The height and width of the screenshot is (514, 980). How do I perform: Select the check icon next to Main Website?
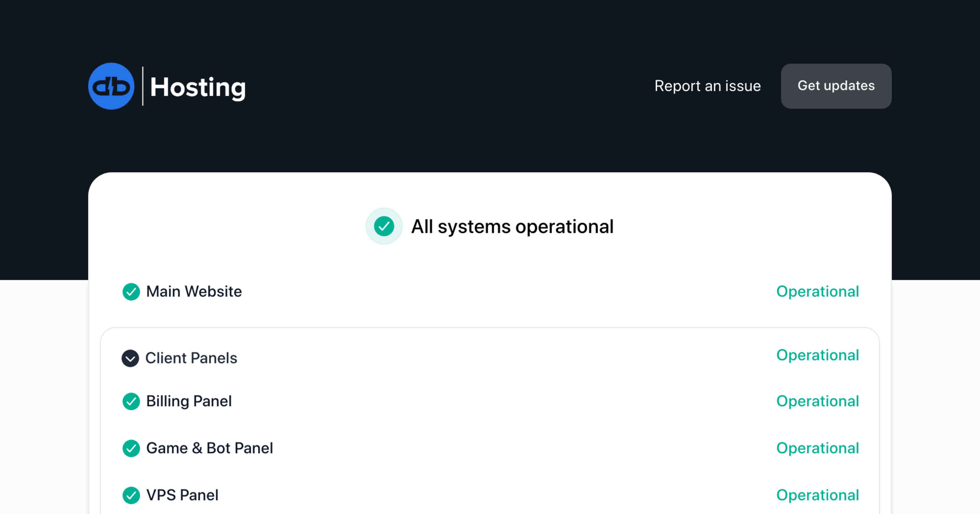coord(131,292)
